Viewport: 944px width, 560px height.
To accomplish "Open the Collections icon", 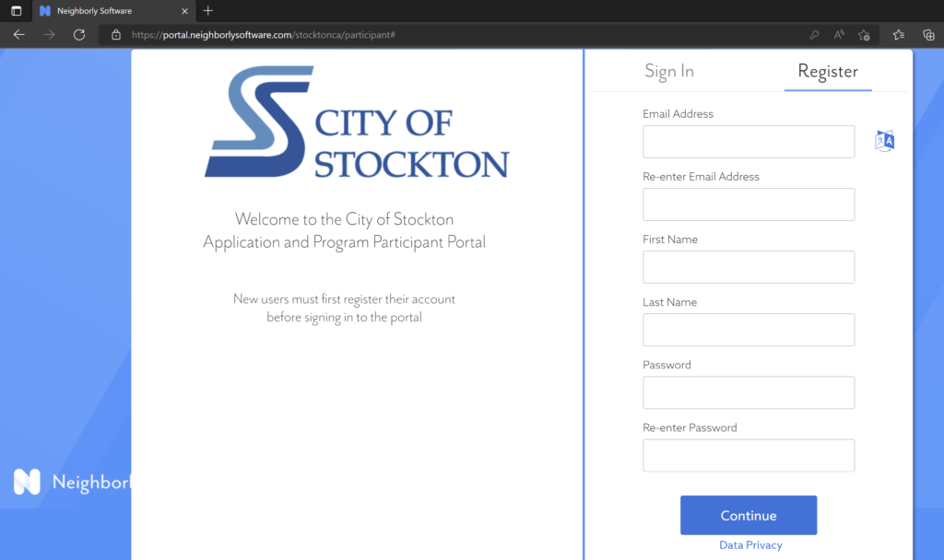I will click(928, 35).
